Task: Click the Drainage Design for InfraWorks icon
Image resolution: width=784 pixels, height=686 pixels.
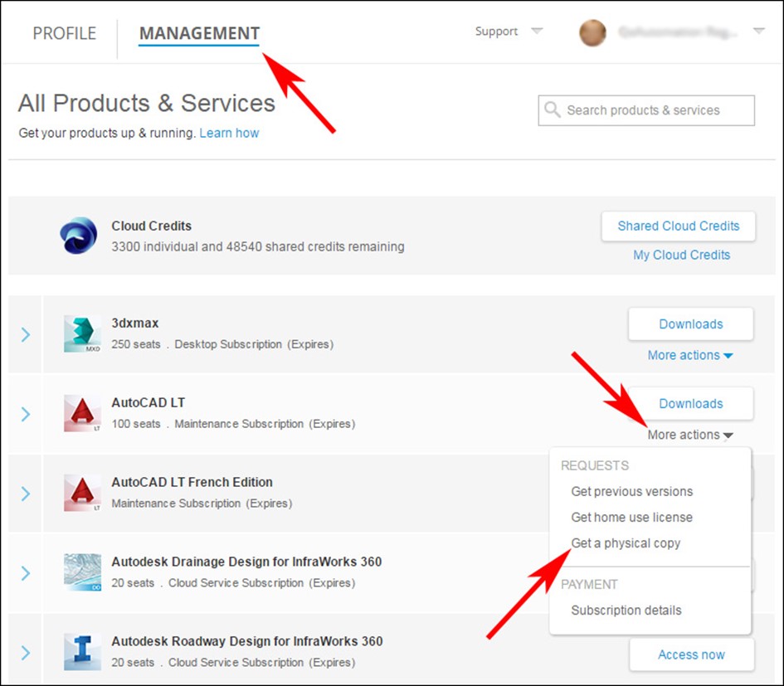Action: (82, 572)
